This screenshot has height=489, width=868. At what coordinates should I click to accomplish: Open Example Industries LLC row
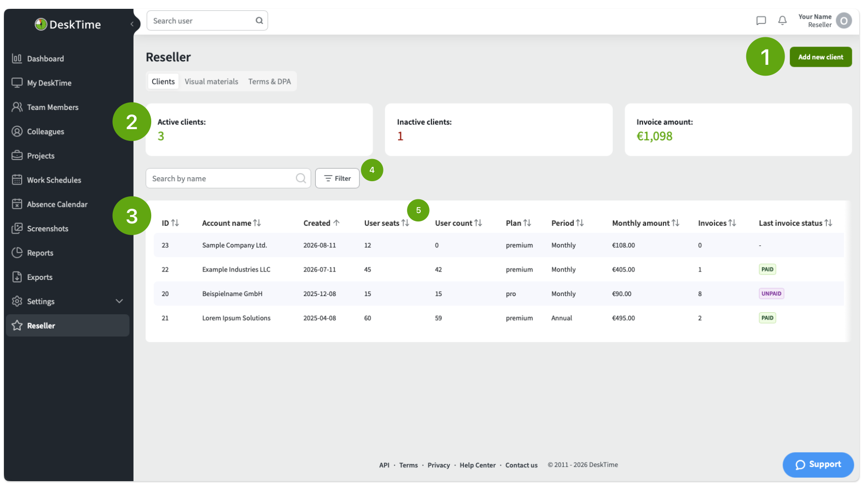pyautogui.click(x=499, y=269)
